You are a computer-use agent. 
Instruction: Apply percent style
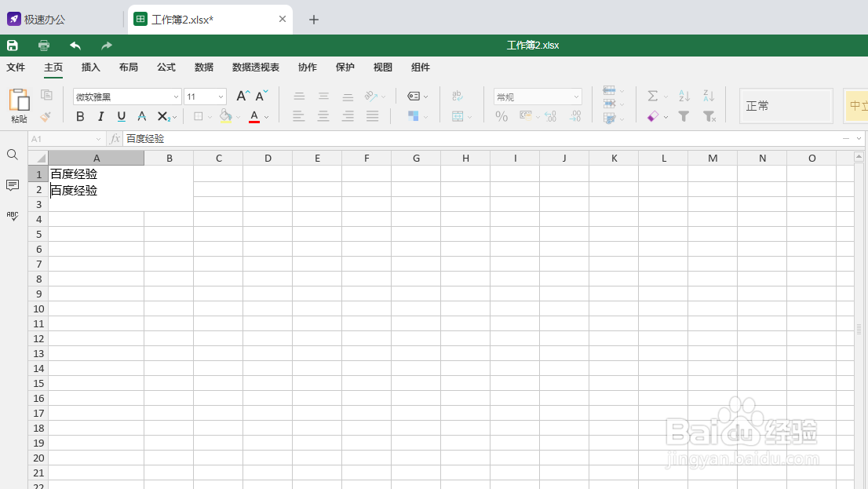pos(501,116)
